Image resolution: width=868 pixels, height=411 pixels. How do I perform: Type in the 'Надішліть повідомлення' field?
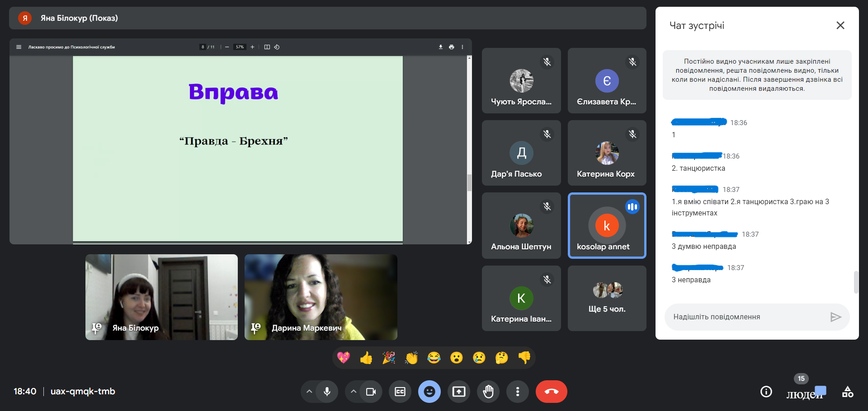[x=746, y=317]
